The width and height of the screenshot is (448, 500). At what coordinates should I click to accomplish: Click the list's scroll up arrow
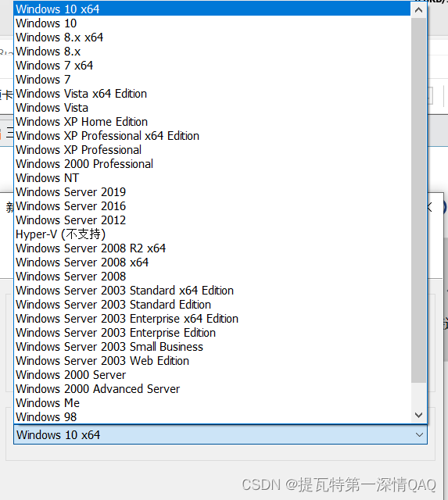(x=418, y=10)
